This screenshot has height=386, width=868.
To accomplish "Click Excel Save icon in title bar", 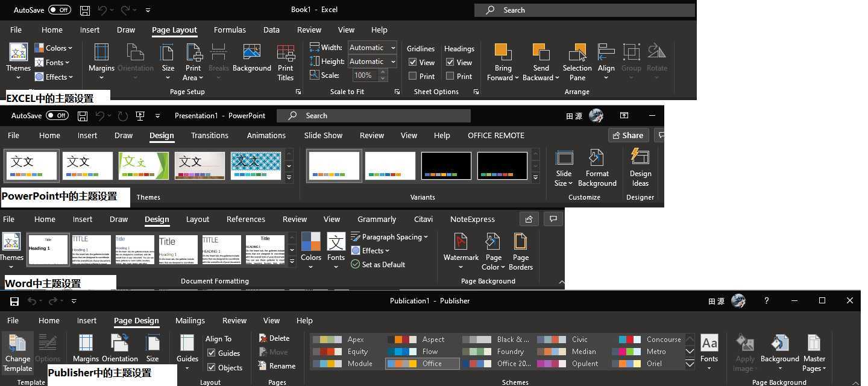I will pos(85,10).
